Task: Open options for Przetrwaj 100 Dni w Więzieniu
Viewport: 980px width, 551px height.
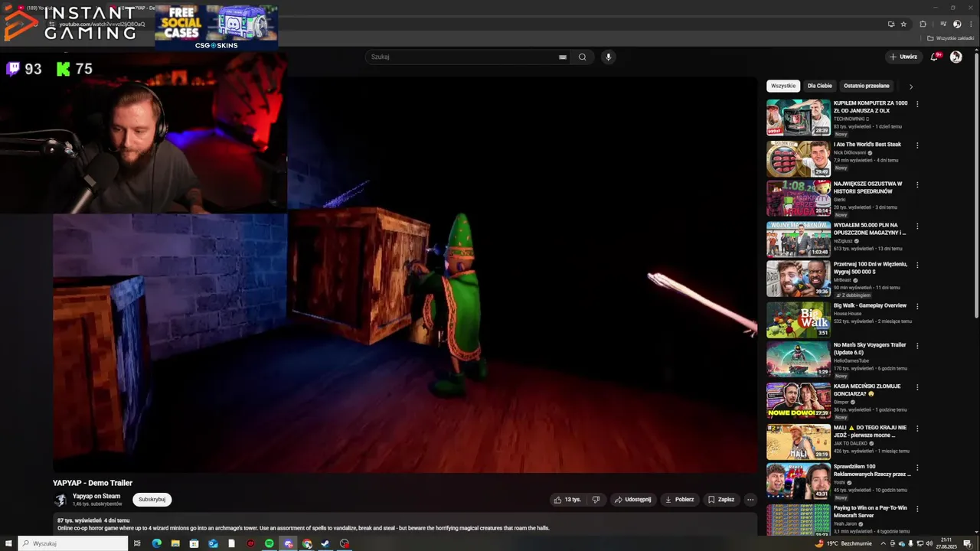Action: (x=917, y=266)
